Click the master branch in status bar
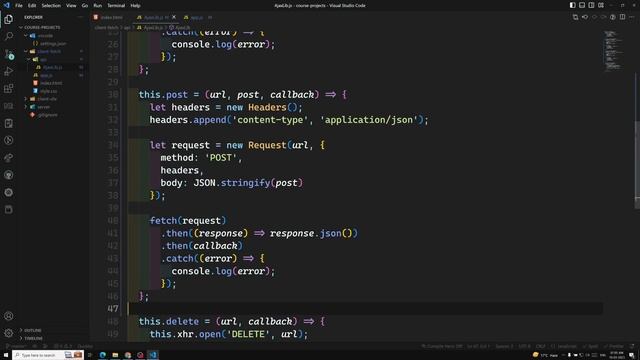Viewport: 640px width, 360px height. (x=15, y=346)
